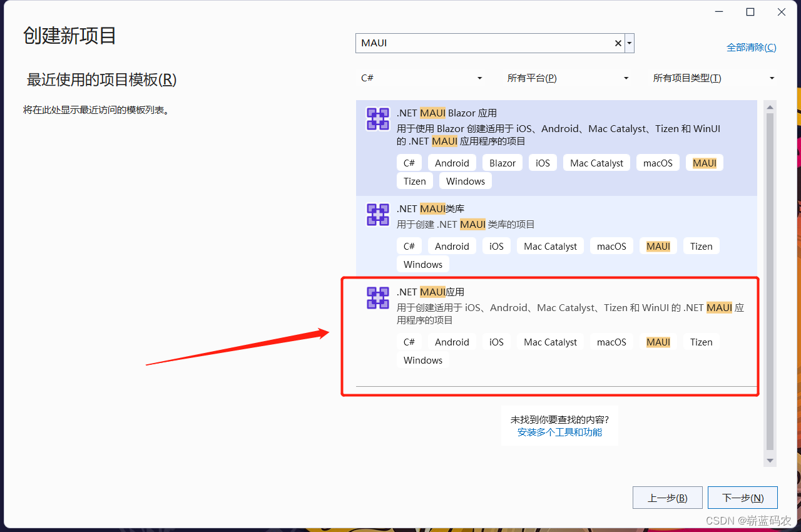Click the Mac Catalyst tag in MAUI应用 template
The height and width of the screenshot is (532, 801).
point(551,342)
